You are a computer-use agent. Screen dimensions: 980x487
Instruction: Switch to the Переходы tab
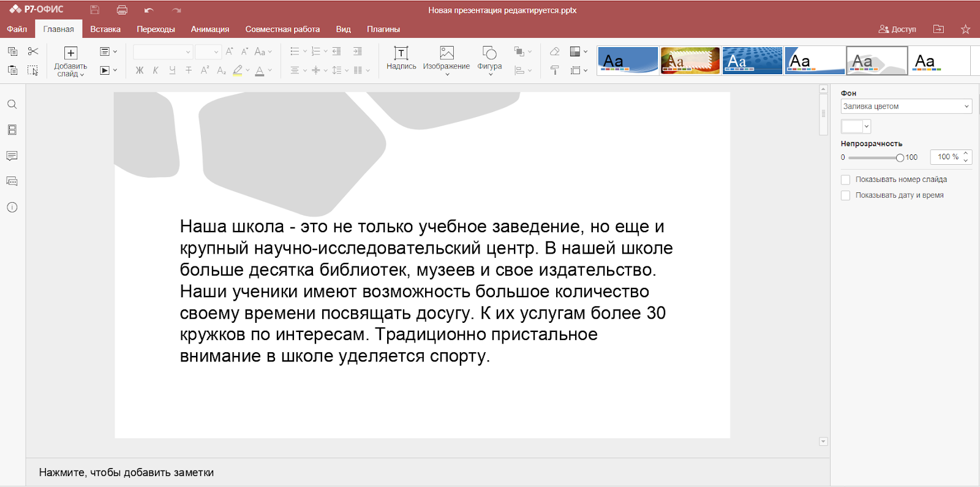[x=156, y=29]
